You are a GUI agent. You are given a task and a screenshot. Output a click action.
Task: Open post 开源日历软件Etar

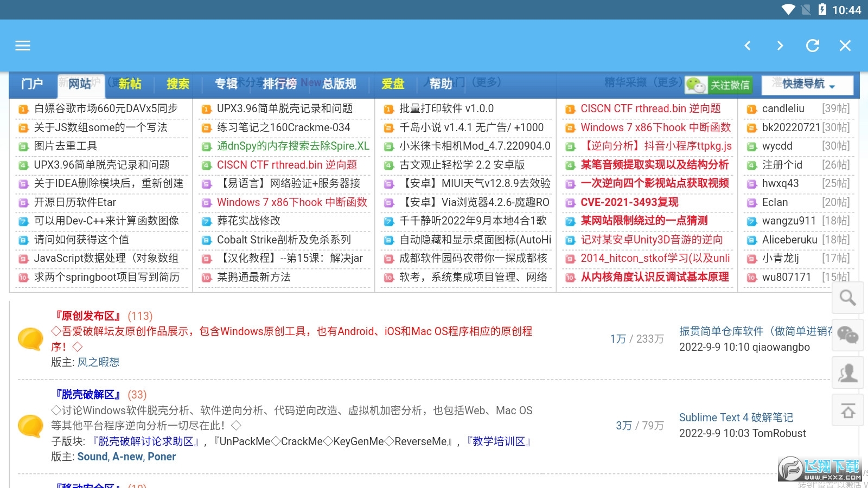click(75, 202)
